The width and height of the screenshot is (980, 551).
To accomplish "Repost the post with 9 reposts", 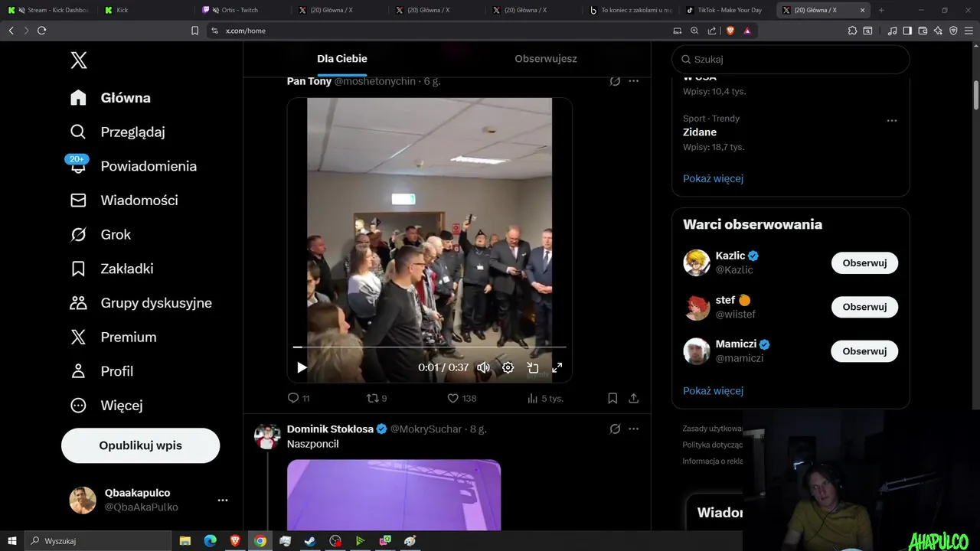I will pos(377,398).
